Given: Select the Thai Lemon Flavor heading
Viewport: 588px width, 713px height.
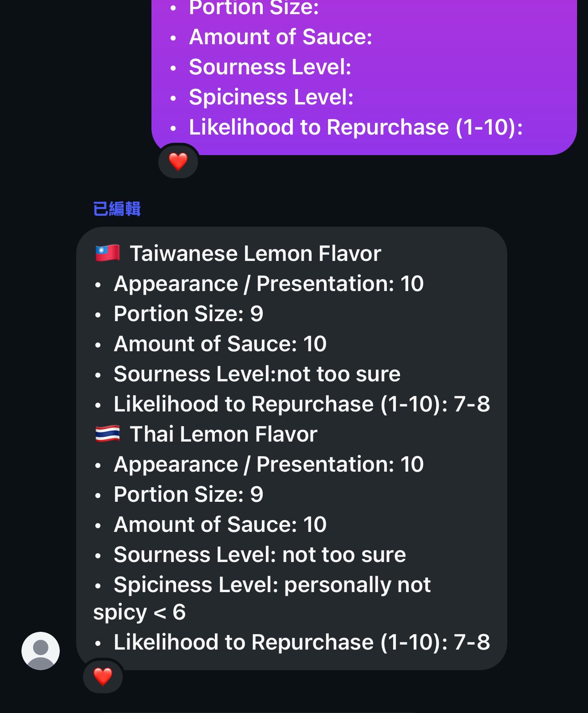Looking at the screenshot, I should click(x=224, y=434).
